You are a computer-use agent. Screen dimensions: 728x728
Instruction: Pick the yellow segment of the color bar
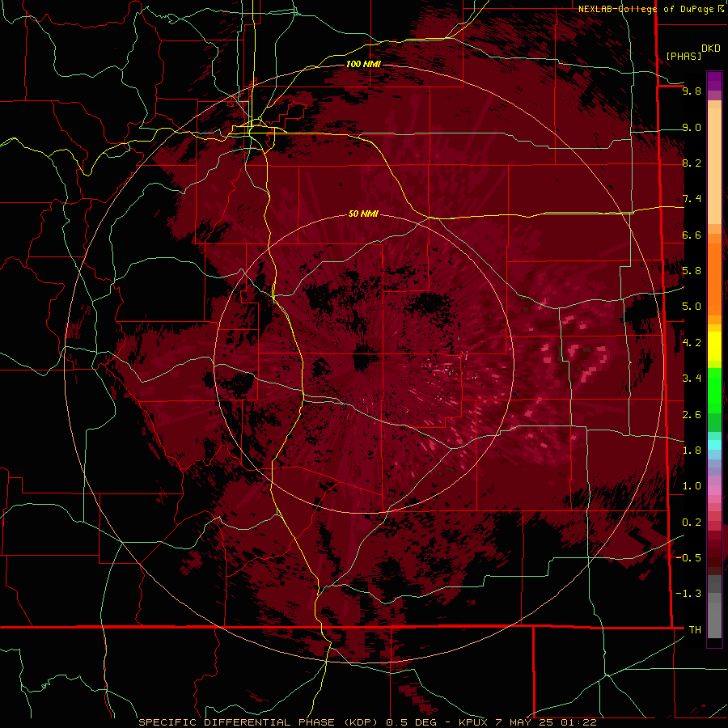714,347
